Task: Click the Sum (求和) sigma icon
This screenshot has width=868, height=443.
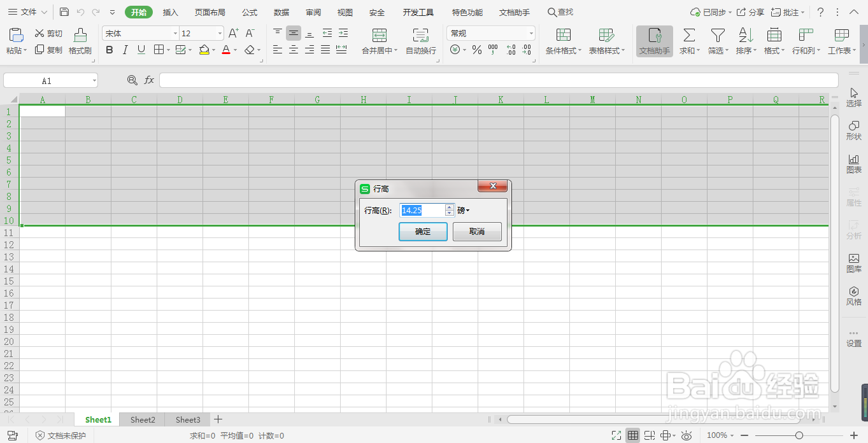Action: pyautogui.click(x=689, y=35)
